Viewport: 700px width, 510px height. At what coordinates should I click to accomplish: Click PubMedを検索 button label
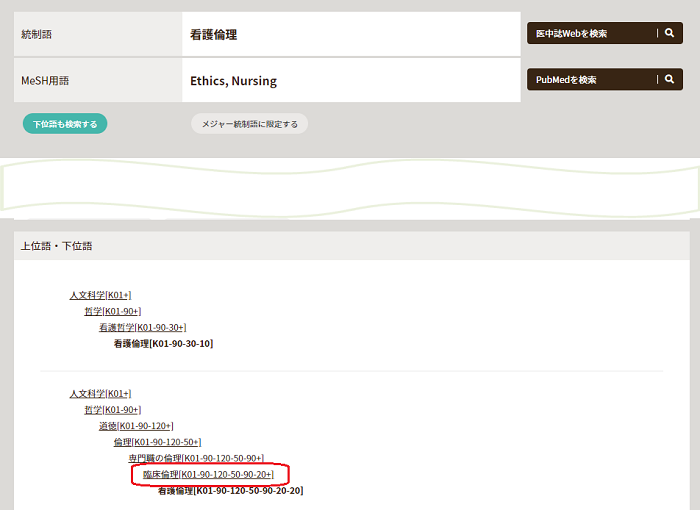(566, 80)
